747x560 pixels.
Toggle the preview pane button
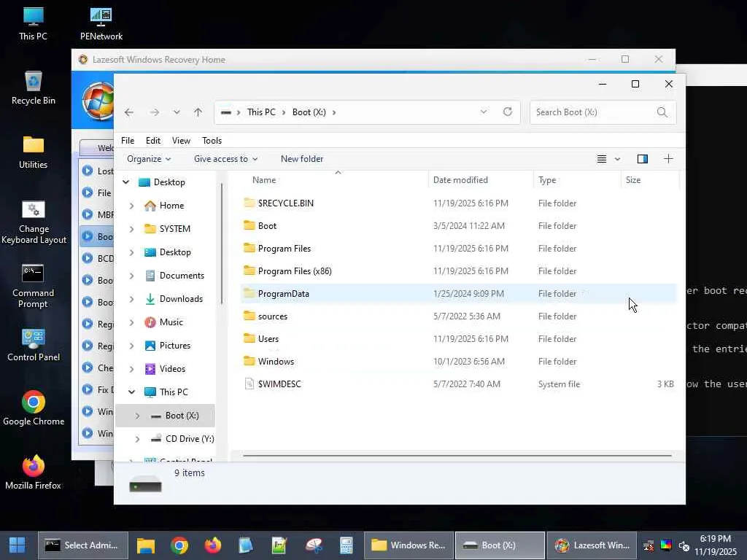coord(642,158)
